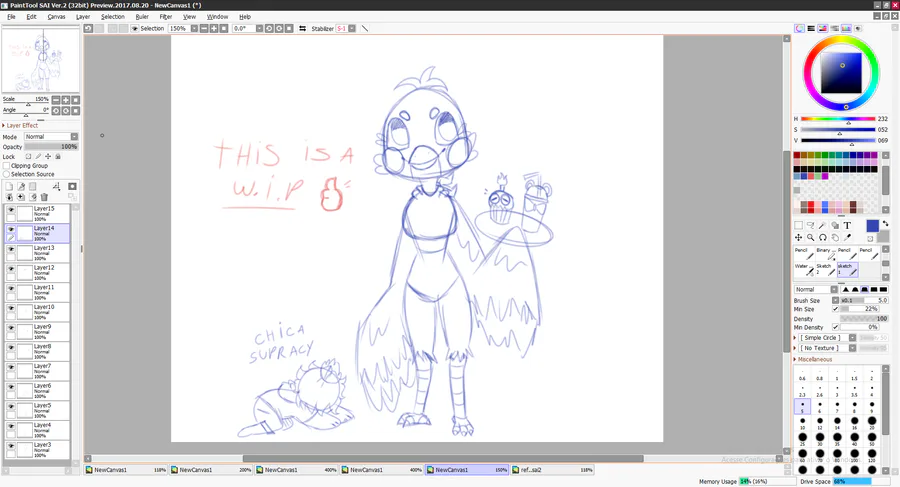Select the Shape tool
Image resolution: width=900 pixels, height=487 pixels.
pos(835,226)
